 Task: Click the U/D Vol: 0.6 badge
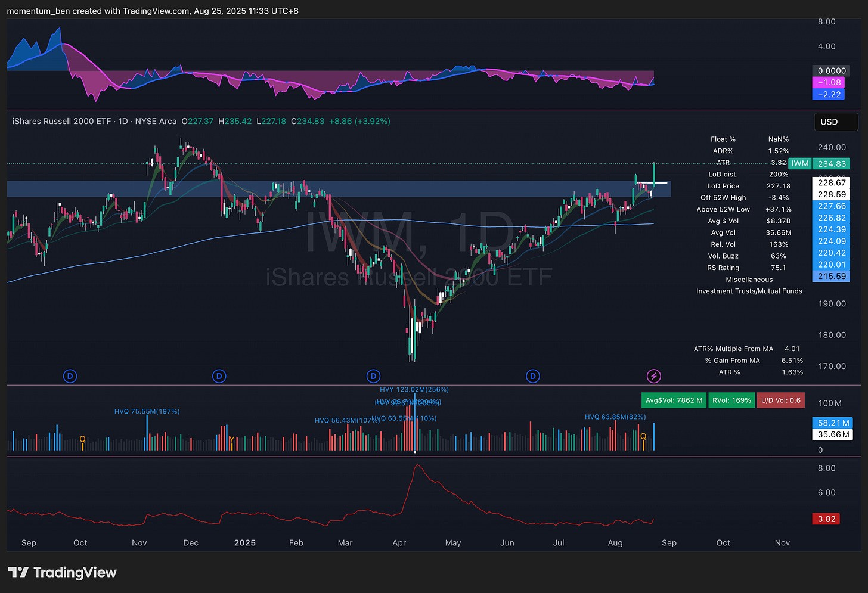coord(780,400)
